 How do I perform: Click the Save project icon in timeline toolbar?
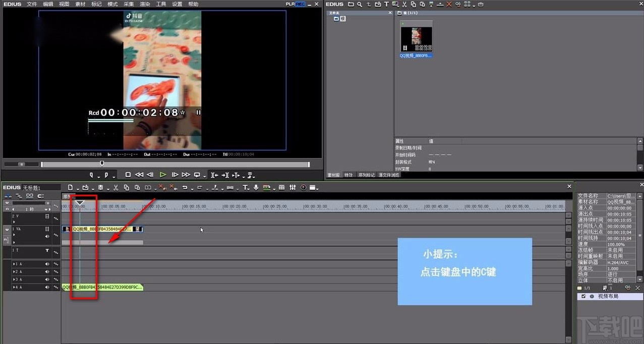(100, 187)
